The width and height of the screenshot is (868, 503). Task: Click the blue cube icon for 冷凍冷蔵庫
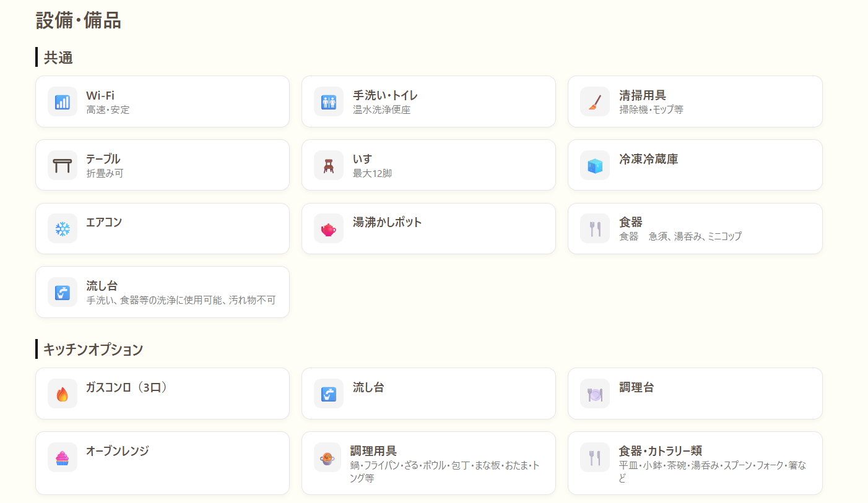point(595,166)
